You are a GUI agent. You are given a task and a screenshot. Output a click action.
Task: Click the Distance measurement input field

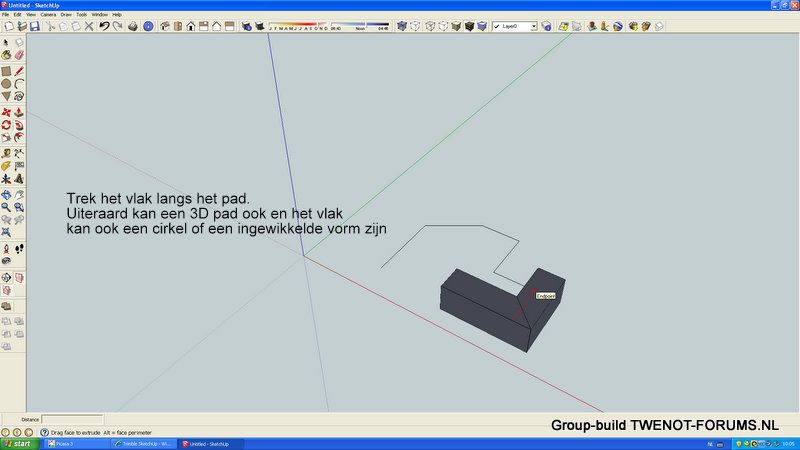click(72, 419)
